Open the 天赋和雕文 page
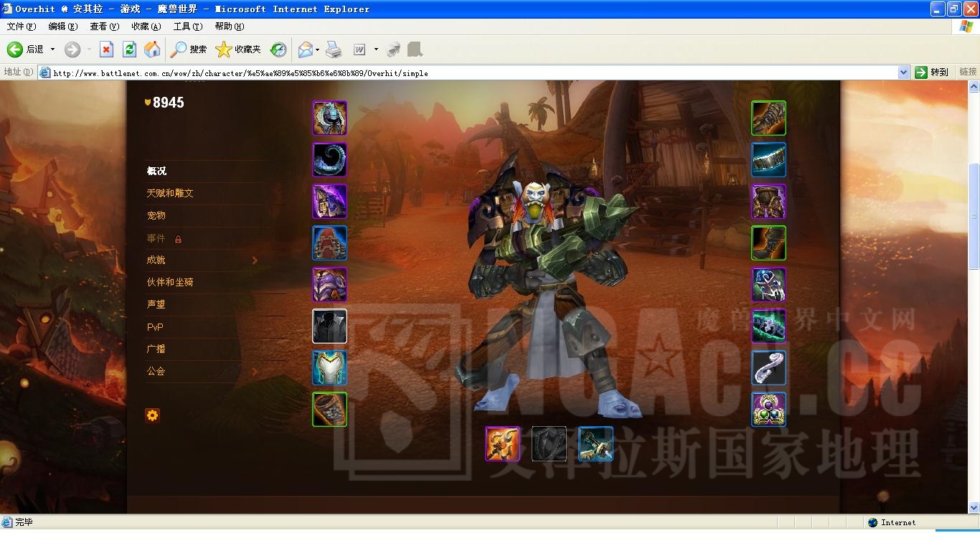The height and width of the screenshot is (551, 980). point(170,193)
